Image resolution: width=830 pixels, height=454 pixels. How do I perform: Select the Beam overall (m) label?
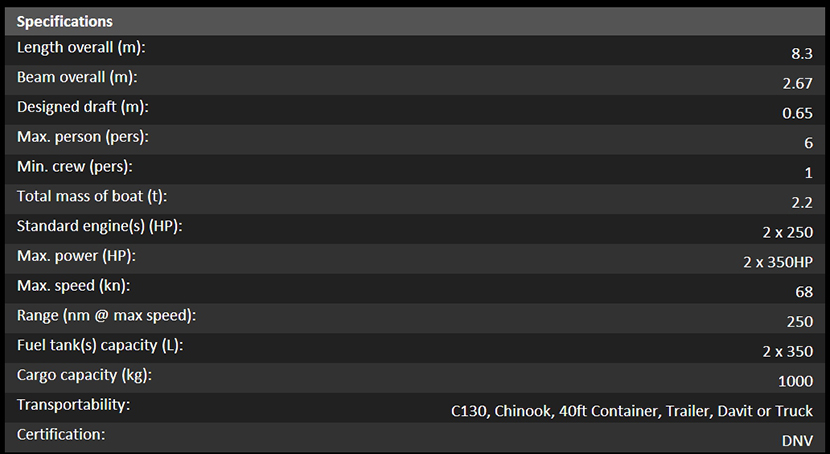coord(77,77)
